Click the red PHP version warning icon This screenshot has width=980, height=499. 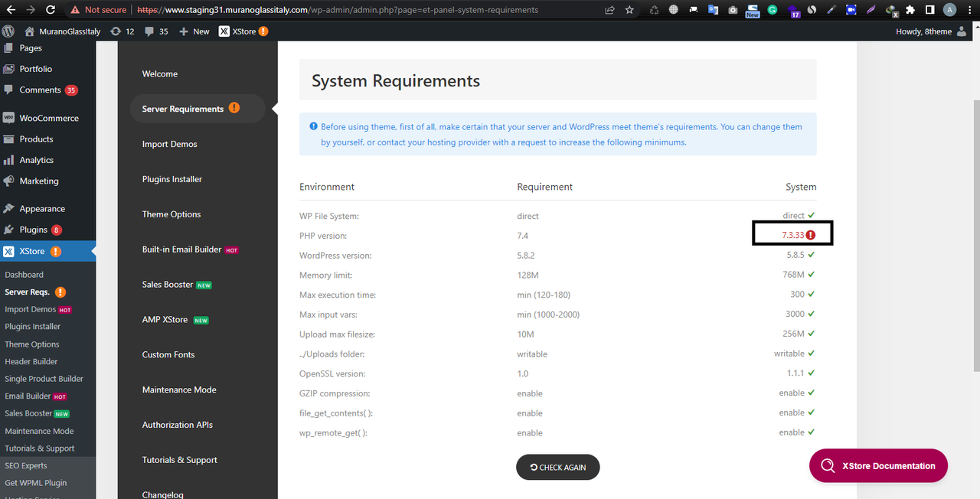[811, 235]
